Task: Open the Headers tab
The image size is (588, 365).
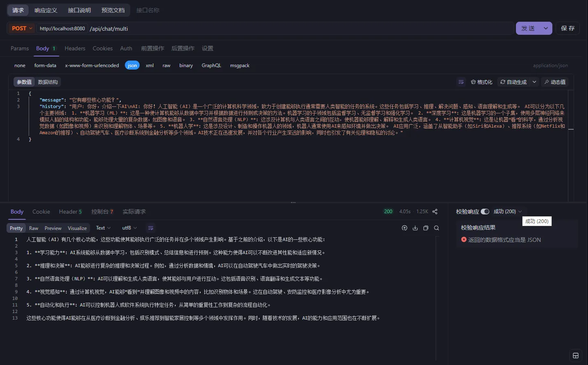Action: (x=75, y=48)
